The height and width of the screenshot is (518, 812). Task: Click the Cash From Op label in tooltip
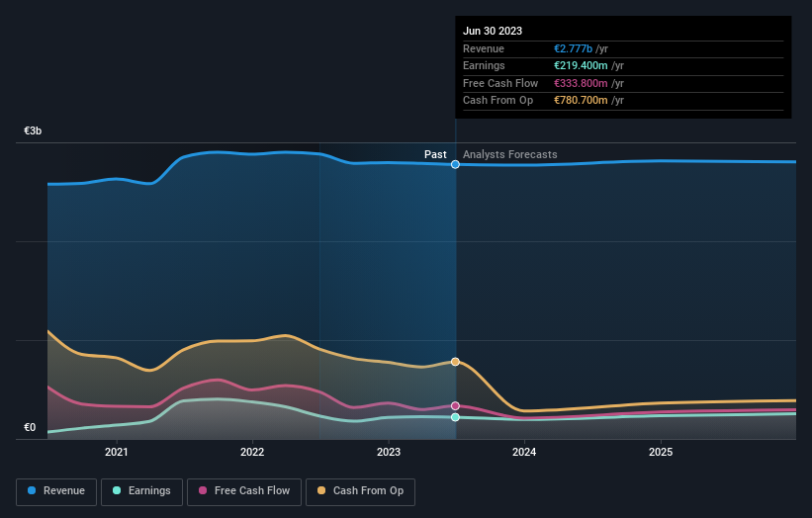[x=497, y=101]
